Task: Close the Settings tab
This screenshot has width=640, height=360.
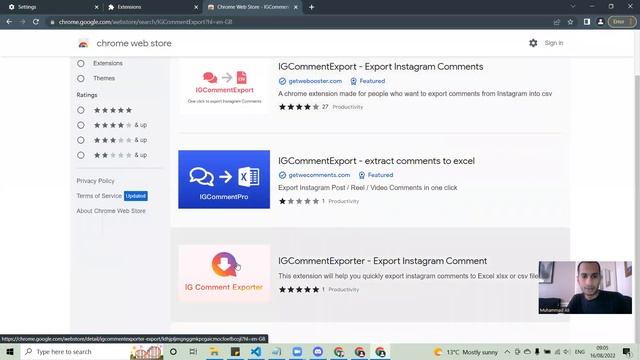Action: coord(97,7)
